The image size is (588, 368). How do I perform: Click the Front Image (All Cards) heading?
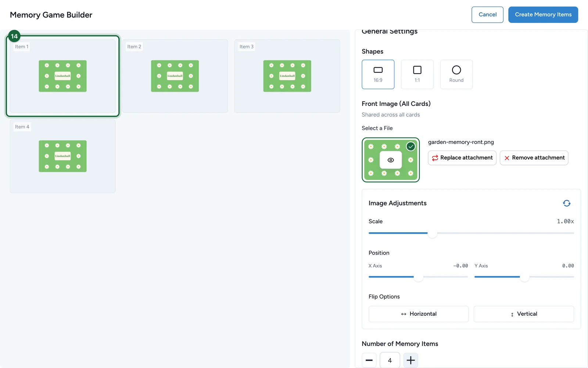click(x=396, y=104)
